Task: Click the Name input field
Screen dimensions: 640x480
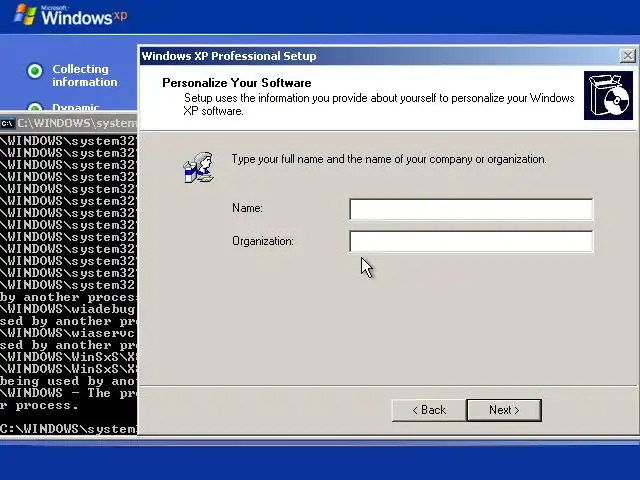Action: 471,209
